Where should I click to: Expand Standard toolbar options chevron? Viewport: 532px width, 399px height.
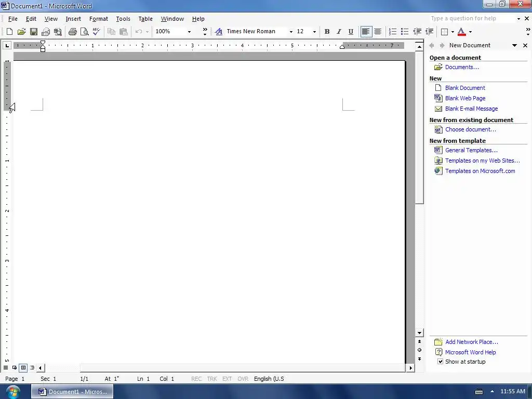point(205,32)
